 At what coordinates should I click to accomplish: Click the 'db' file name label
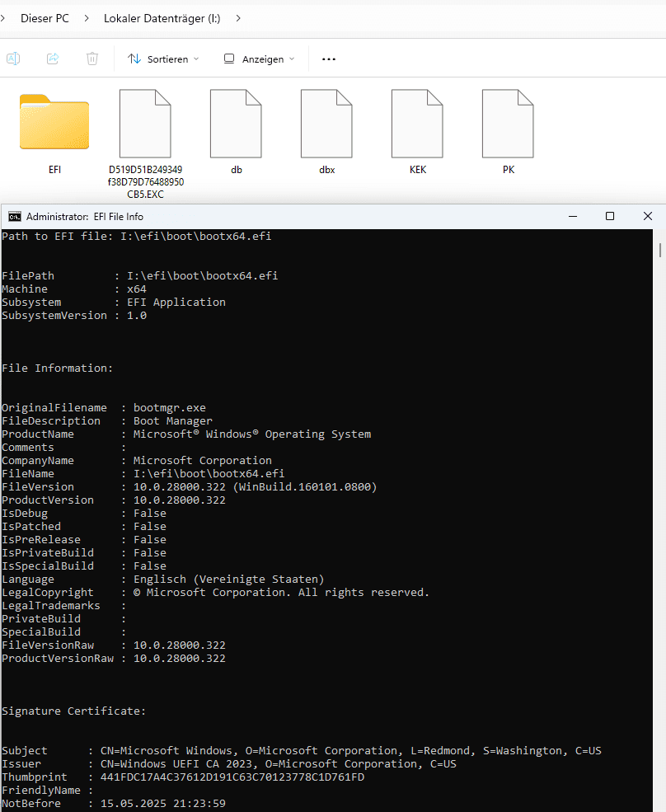click(x=237, y=170)
